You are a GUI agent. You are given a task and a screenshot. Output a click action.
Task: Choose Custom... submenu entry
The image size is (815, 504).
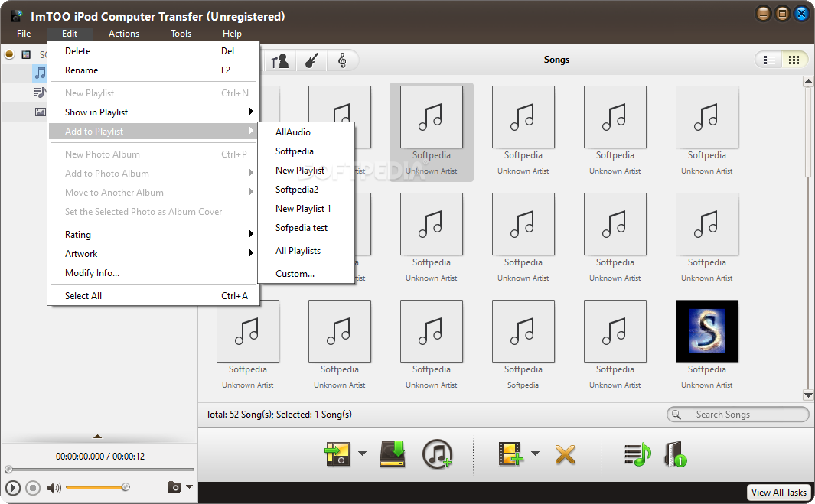306,274
